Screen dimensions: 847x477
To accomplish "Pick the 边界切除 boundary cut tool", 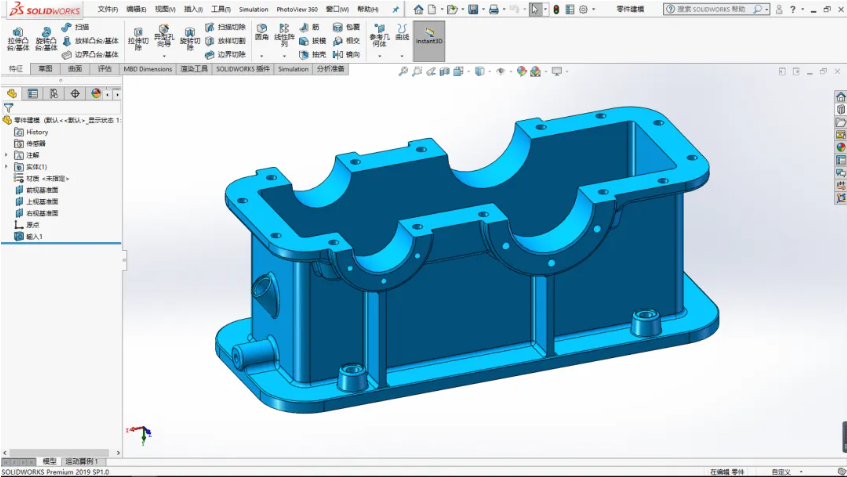I will (x=225, y=55).
